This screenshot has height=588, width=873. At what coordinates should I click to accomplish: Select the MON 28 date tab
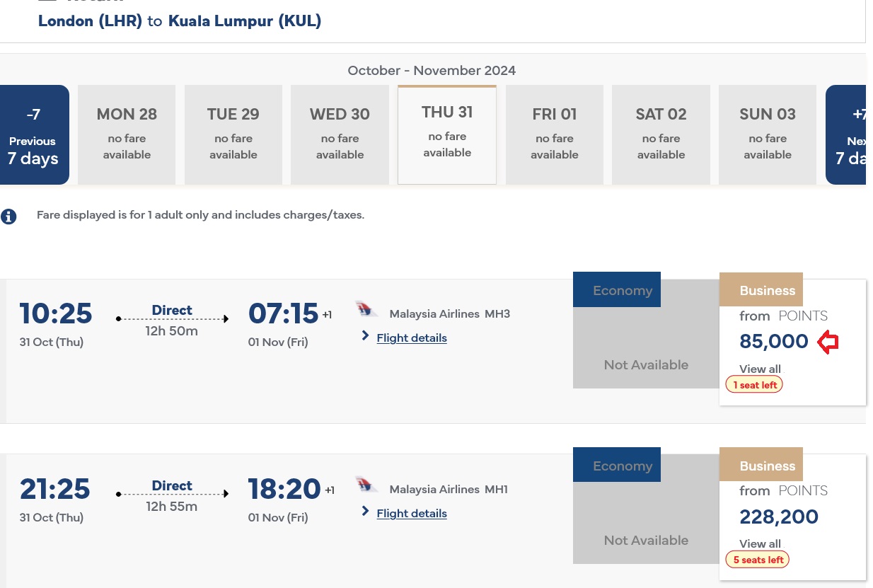tap(127, 134)
